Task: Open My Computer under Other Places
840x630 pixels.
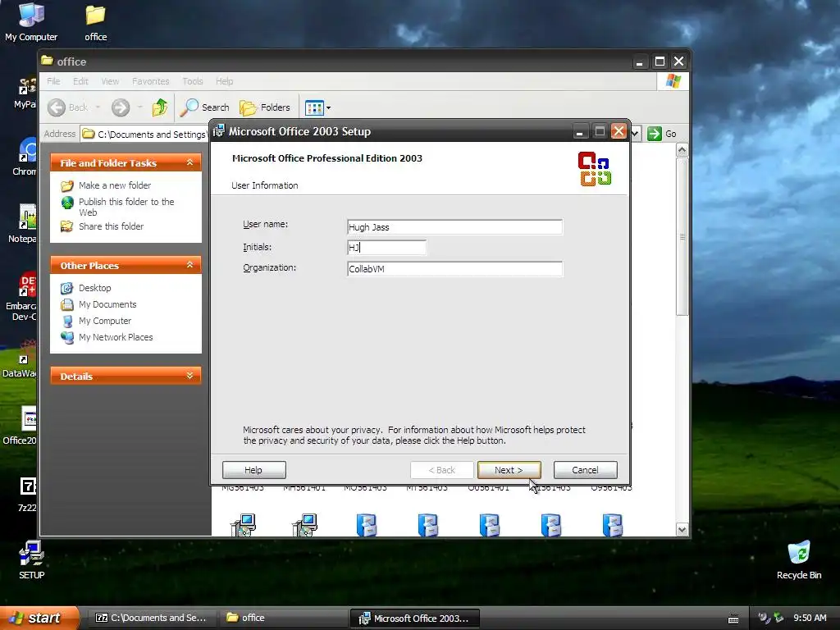Action: click(104, 321)
